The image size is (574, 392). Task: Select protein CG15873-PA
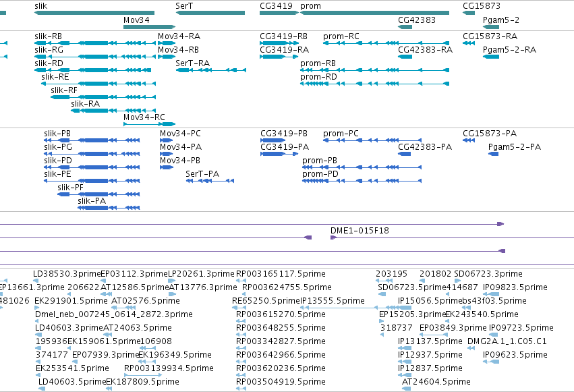click(x=469, y=140)
